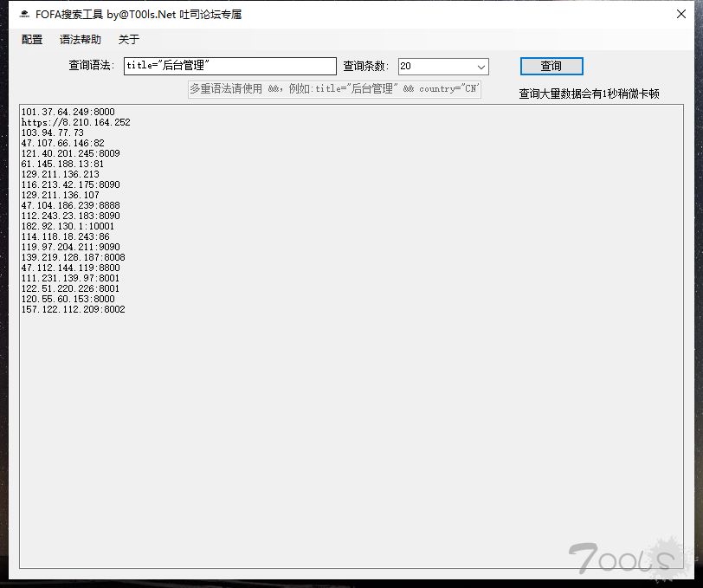Click result line 47.107.66.146:82
703x588 pixels.
62,143
